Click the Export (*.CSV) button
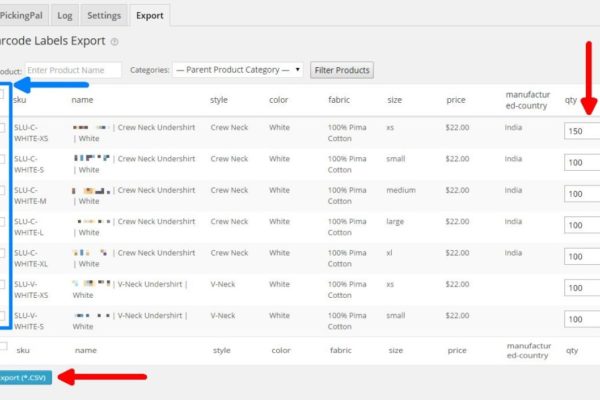Screen dimensions: 600x400 point(24,378)
